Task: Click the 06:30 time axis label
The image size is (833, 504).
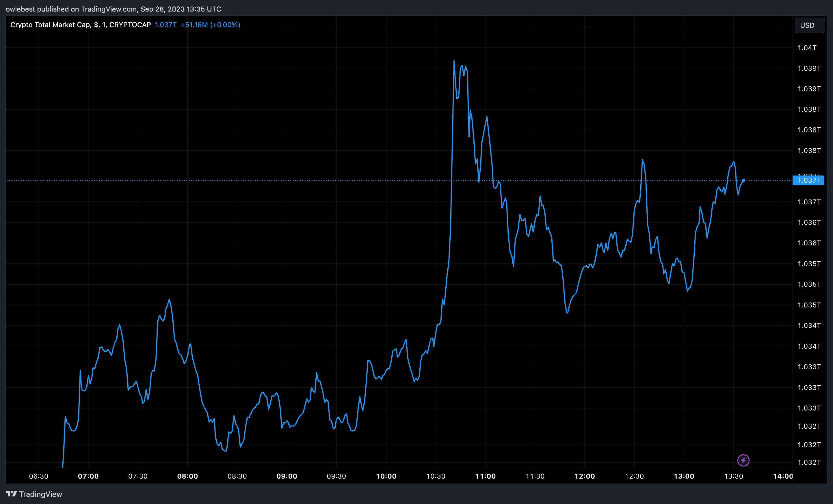Action: [x=38, y=476]
